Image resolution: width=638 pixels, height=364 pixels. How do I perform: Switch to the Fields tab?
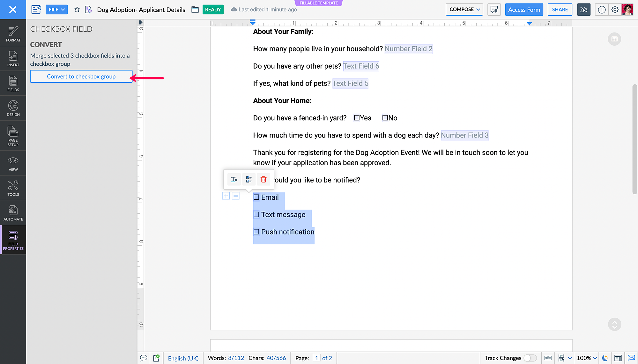13,83
